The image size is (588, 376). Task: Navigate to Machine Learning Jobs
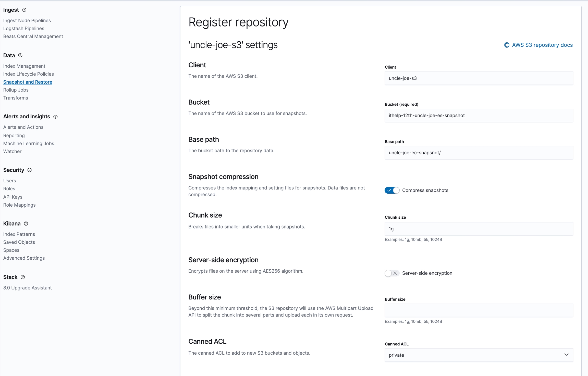click(29, 143)
